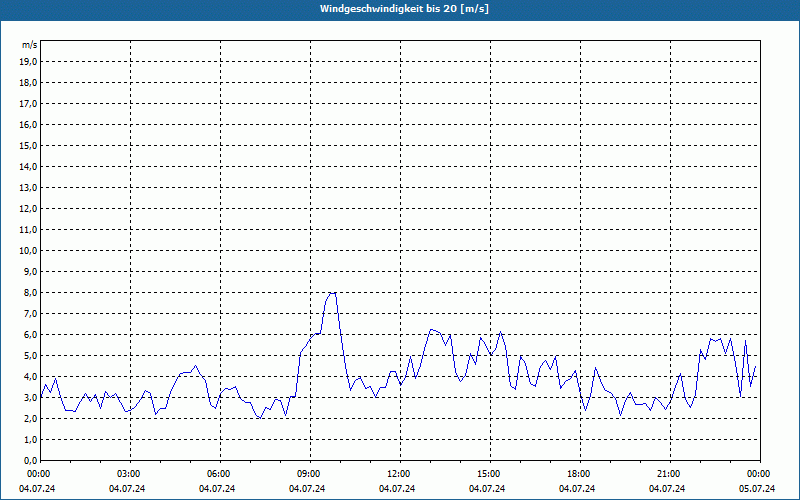This screenshot has width=800, height=500.
Task: Click the '14,0' y-axis value
Action: tap(29, 166)
